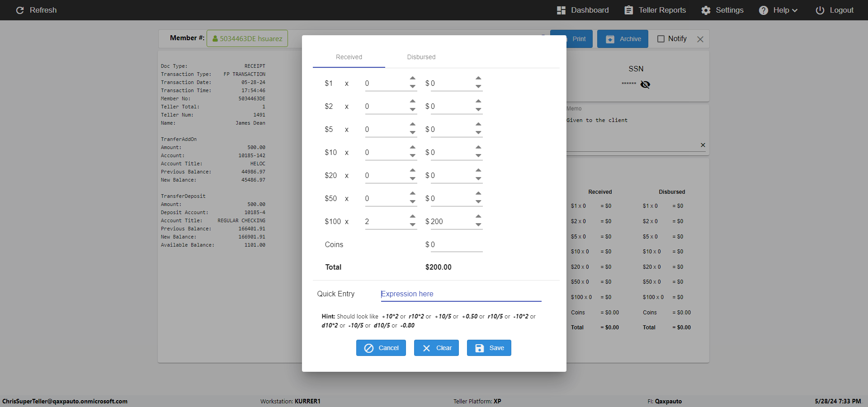Increase the $20 dollar amount
This screenshot has width=868, height=407.
pyautogui.click(x=478, y=171)
